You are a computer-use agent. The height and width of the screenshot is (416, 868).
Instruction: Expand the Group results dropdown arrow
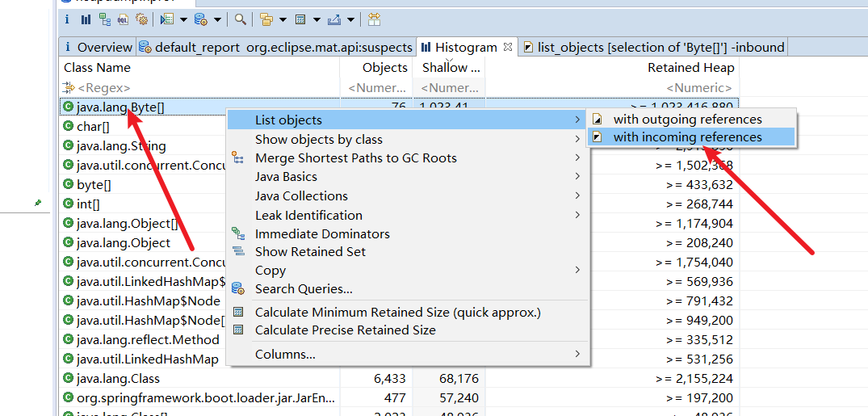(x=283, y=19)
